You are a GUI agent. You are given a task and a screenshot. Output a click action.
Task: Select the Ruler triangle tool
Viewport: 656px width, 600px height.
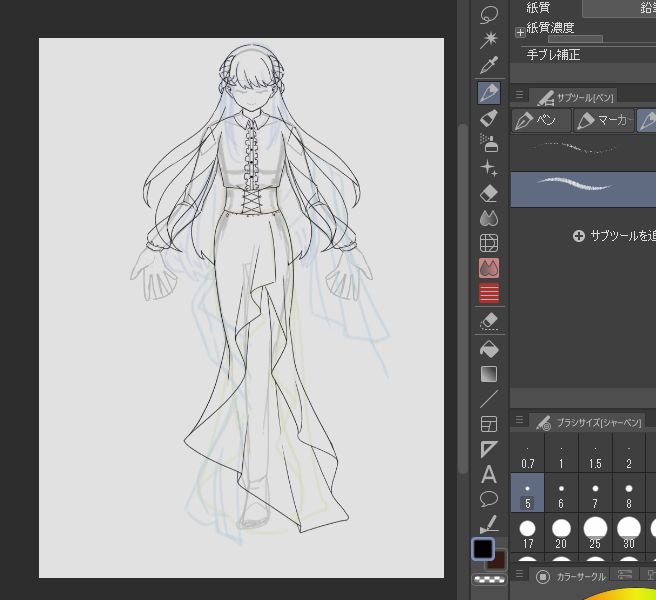click(x=489, y=449)
